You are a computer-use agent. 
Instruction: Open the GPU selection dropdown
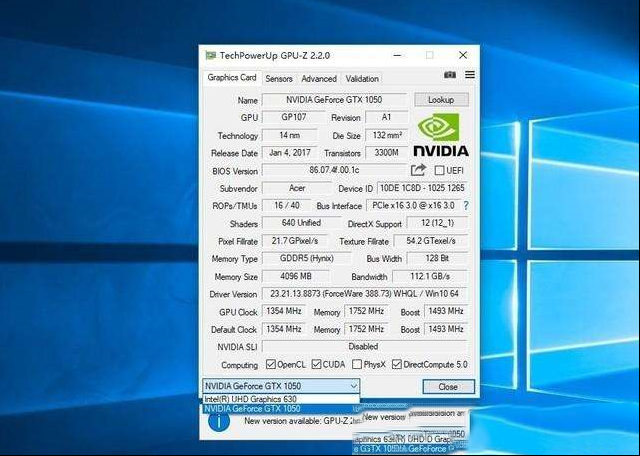point(281,386)
